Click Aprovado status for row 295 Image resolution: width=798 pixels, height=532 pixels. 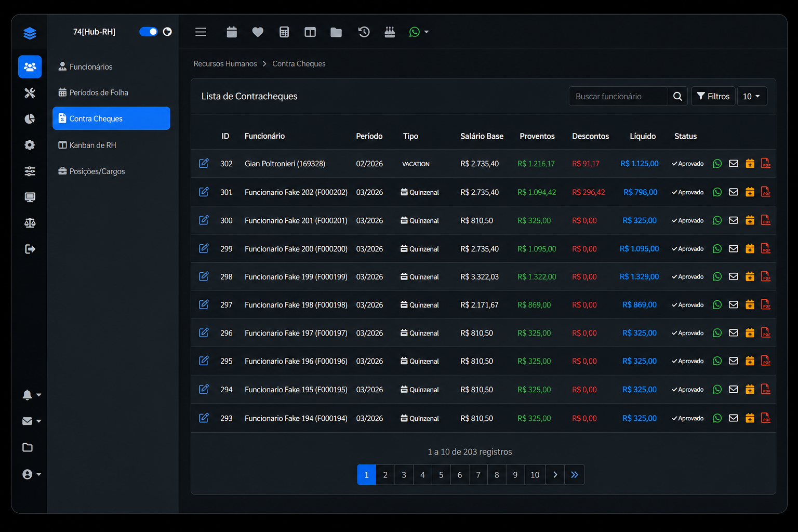pos(687,361)
